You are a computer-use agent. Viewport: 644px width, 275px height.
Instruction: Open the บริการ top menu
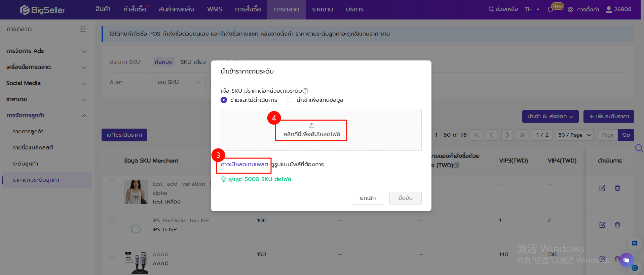click(x=355, y=9)
